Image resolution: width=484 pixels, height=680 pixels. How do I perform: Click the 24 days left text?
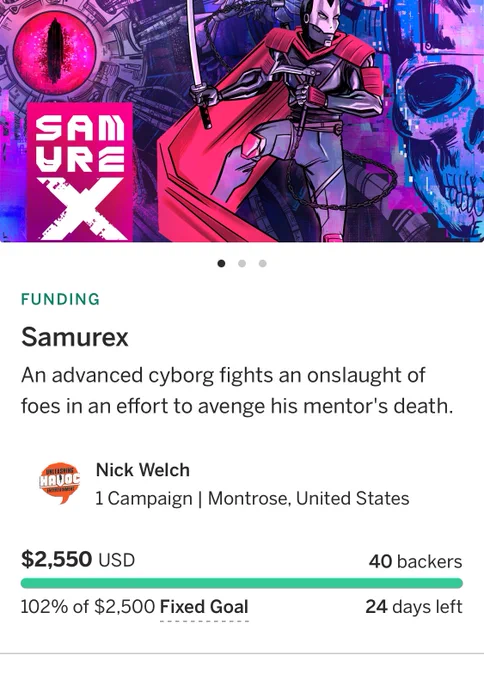click(x=414, y=606)
